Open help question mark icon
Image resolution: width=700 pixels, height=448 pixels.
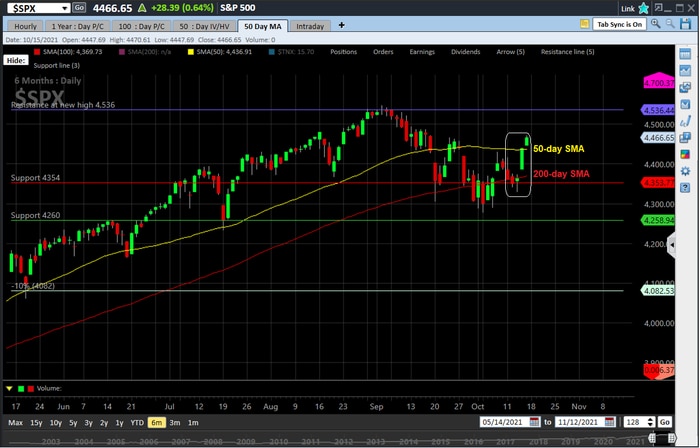685,188
